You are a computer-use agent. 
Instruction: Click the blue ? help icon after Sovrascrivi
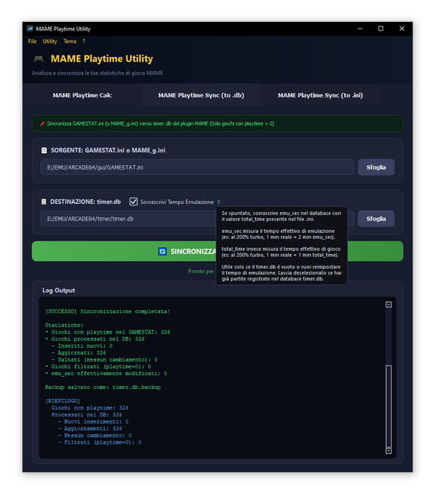pos(219,202)
